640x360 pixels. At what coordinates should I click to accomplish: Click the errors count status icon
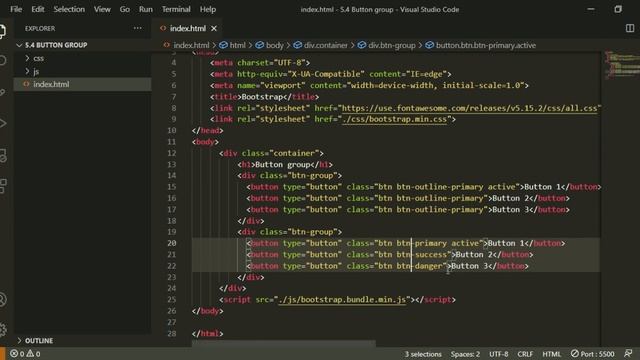(x=17, y=353)
